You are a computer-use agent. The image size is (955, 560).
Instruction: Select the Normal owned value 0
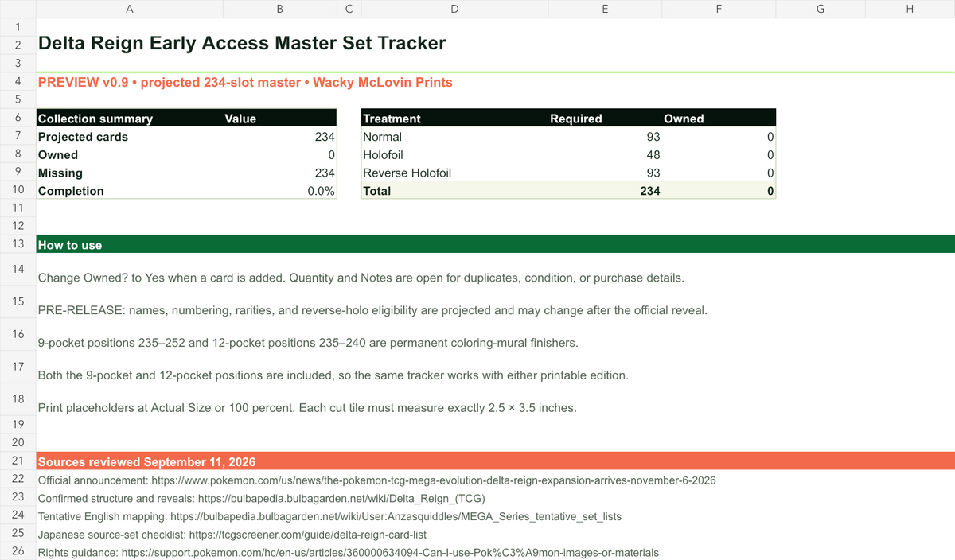click(x=719, y=137)
